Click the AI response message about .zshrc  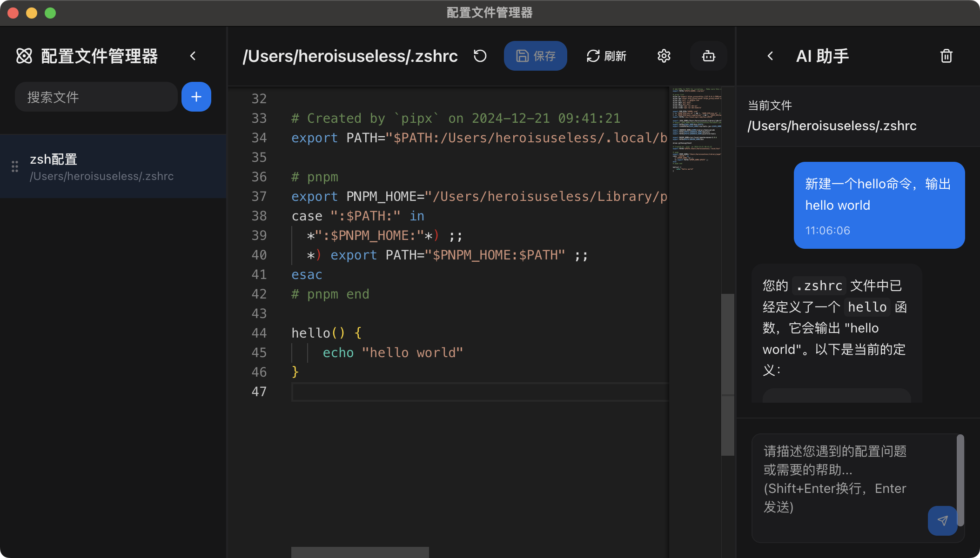coord(836,333)
